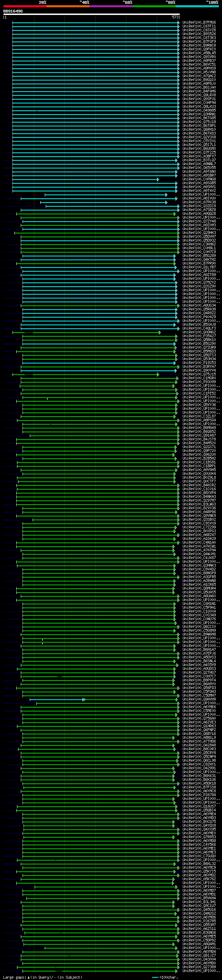Select the UniRef100_Q9SFU1 label
The width and height of the screenshot is (222, 980).
pyautogui.click(x=199, y=99)
